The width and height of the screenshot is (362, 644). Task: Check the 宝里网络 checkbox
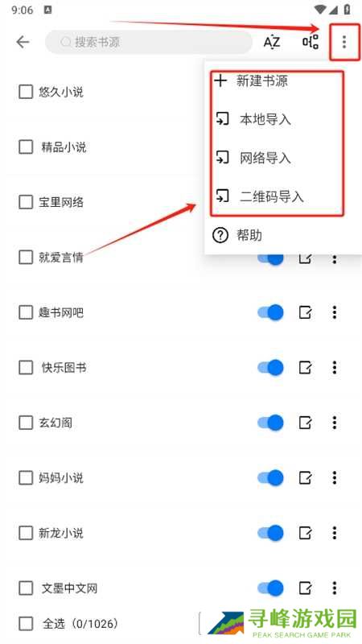tap(26, 202)
